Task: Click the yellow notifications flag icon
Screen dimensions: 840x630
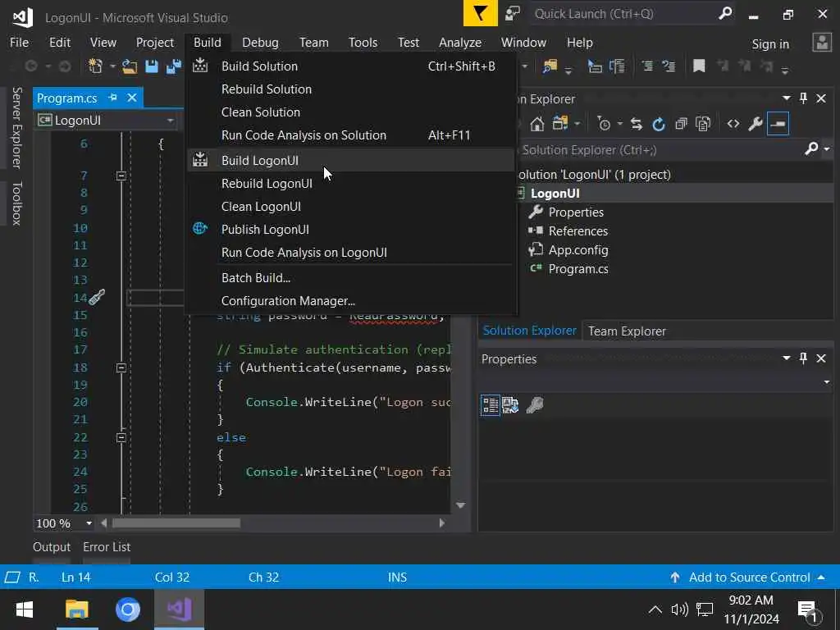Action: point(480,13)
